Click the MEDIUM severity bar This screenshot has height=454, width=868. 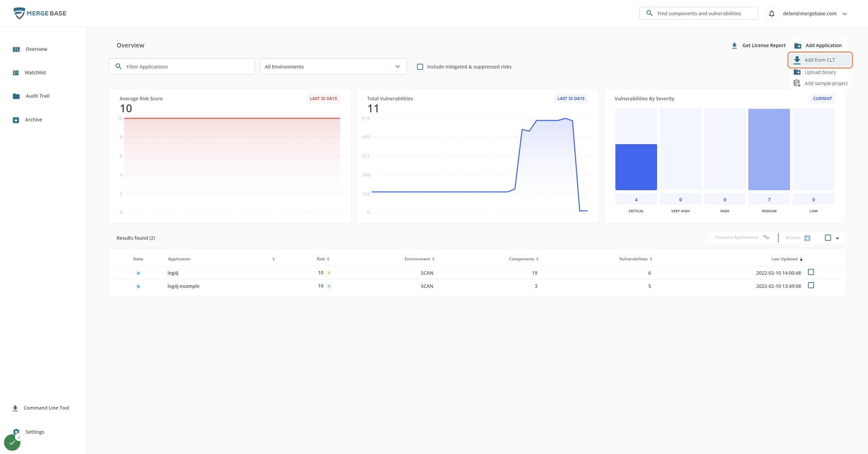pyautogui.click(x=769, y=150)
